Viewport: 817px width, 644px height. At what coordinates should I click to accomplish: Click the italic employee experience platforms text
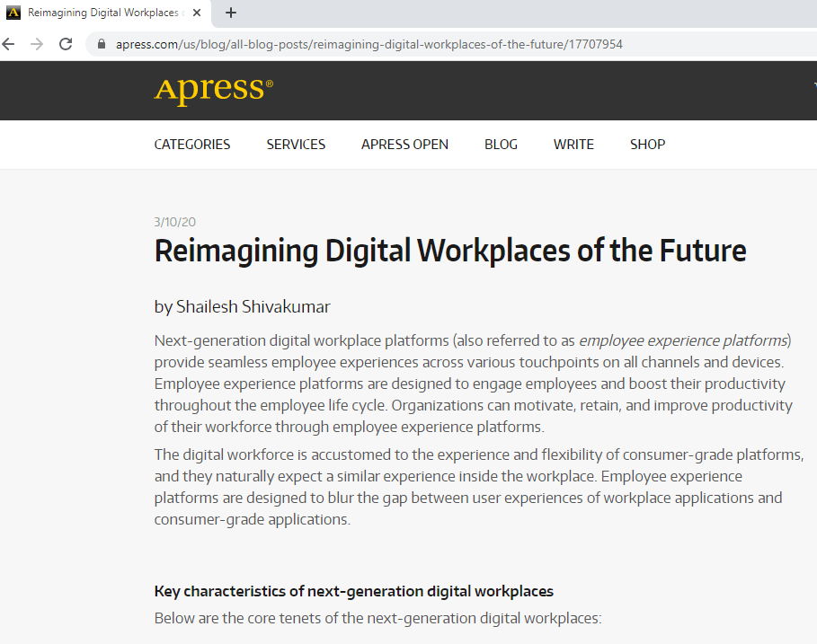pos(683,340)
